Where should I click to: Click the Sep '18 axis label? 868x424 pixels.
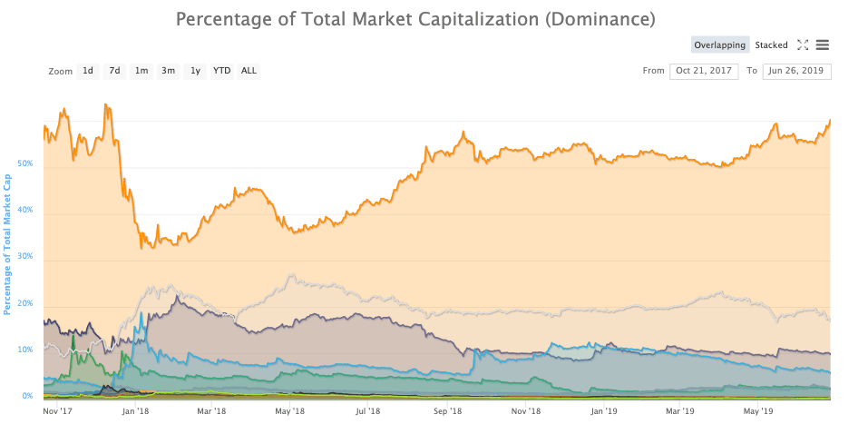click(447, 411)
